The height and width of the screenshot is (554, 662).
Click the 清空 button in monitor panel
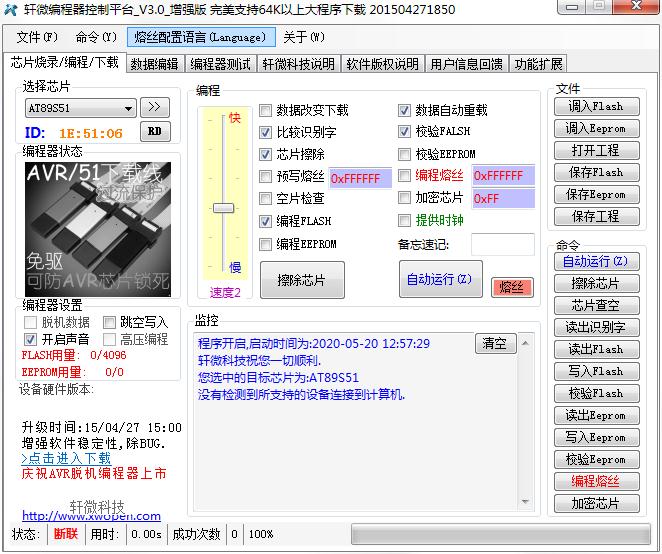(494, 344)
